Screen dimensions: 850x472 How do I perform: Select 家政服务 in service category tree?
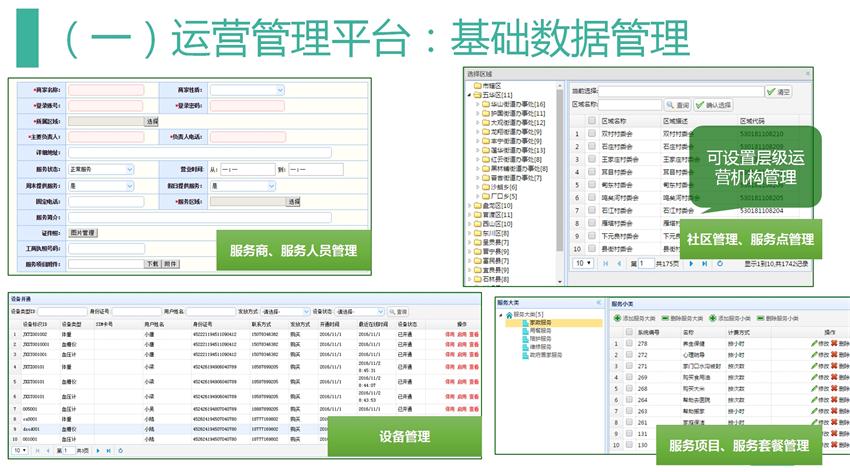click(x=538, y=323)
